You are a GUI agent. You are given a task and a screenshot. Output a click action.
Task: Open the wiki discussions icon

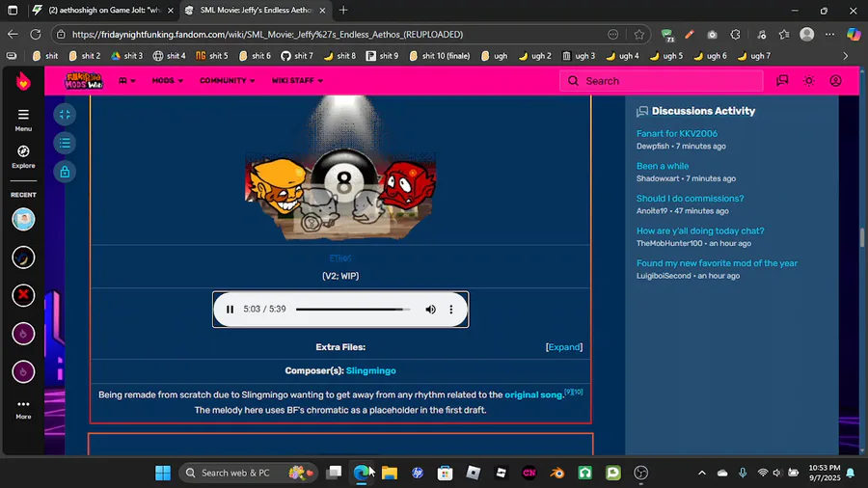(781, 81)
